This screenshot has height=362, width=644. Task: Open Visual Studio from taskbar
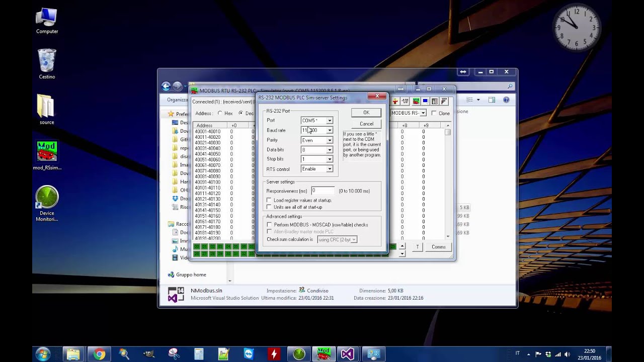[347, 354]
